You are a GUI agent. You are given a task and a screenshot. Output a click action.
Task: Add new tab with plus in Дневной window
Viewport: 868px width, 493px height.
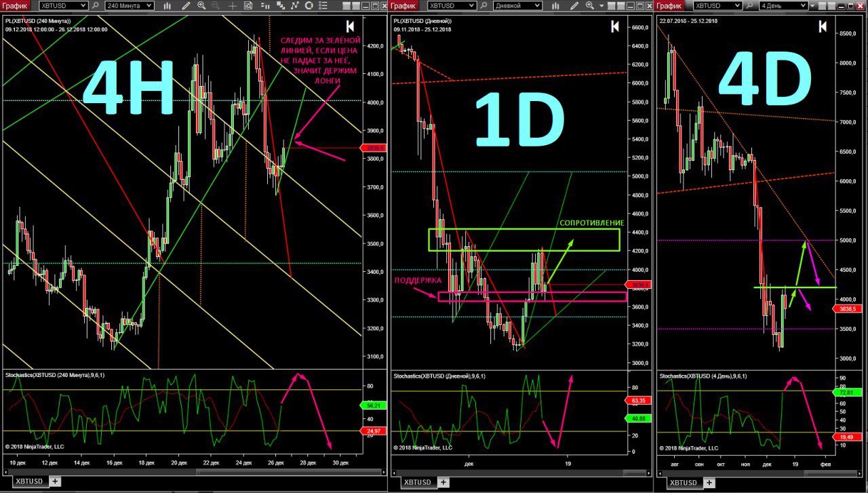coord(443,482)
